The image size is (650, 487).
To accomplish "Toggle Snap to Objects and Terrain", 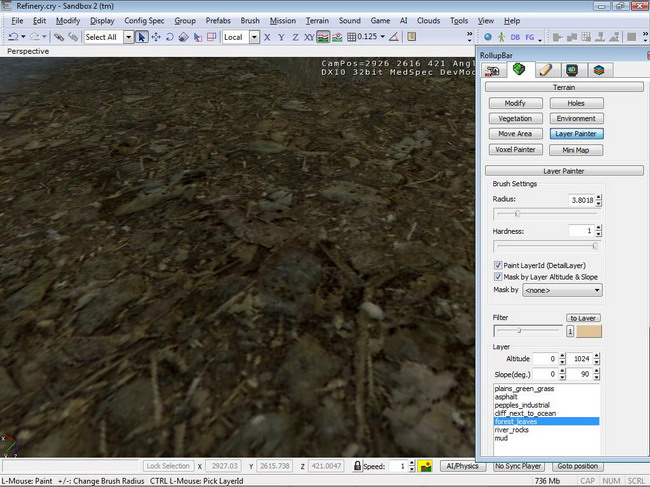I will point(337,37).
